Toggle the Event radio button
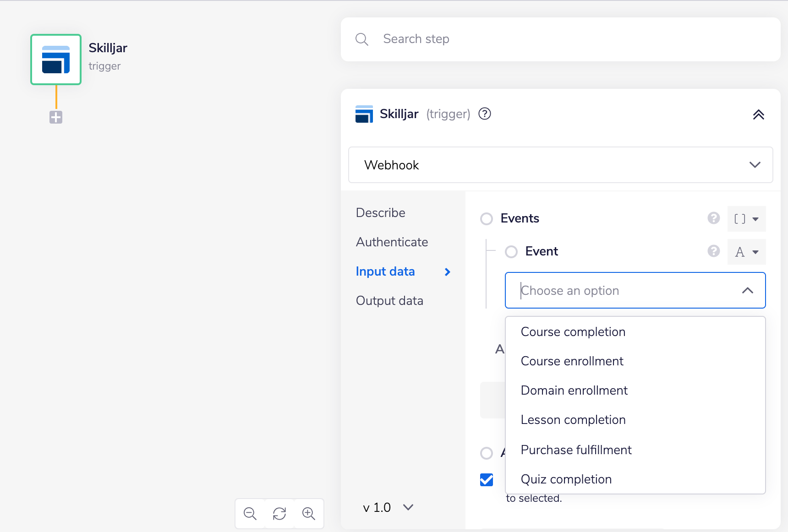Viewport: 788px width, 532px height. pyautogui.click(x=511, y=252)
